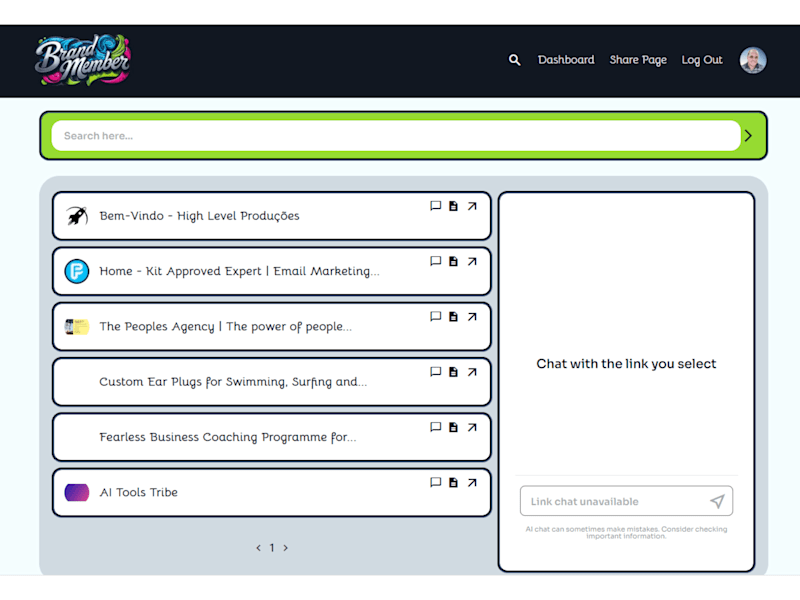Click Log Out
Image resolution: width=800 pixels, height=600 pixels.
coord(702,60)
